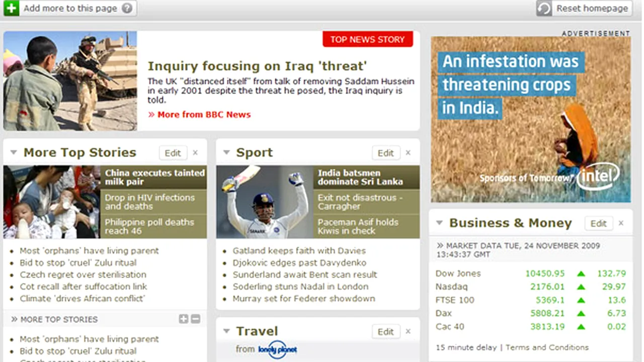This screenshot has width=644, height=362.
Task: Select Philippine poll deaths reach 46
Action: click(154, 226)
